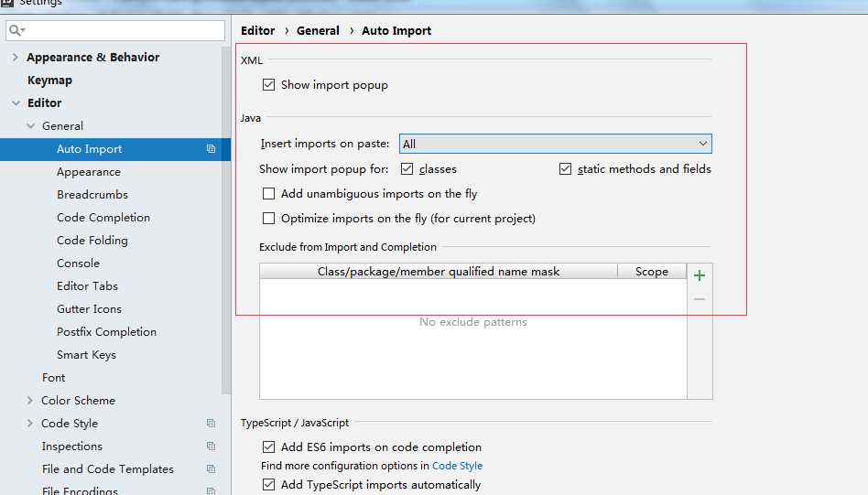Image resolution: width=868 pixels, height=495 pixels.
Task: Open Insert imports on paste dropdown
Action: (x=555, y=144)
